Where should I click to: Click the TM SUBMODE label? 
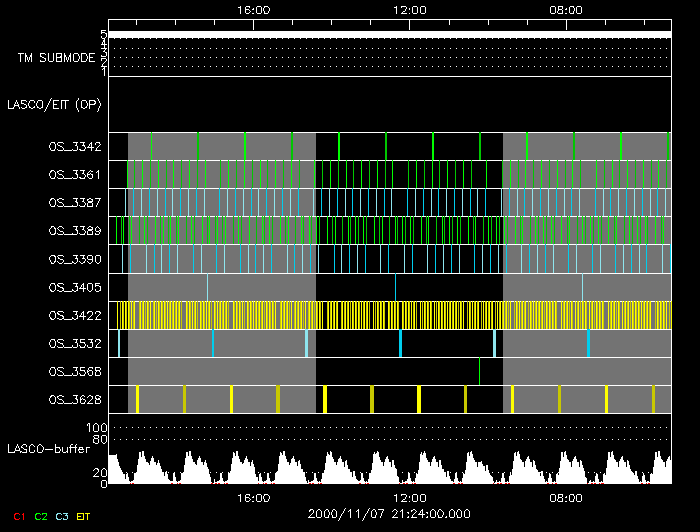pos(56,58)
